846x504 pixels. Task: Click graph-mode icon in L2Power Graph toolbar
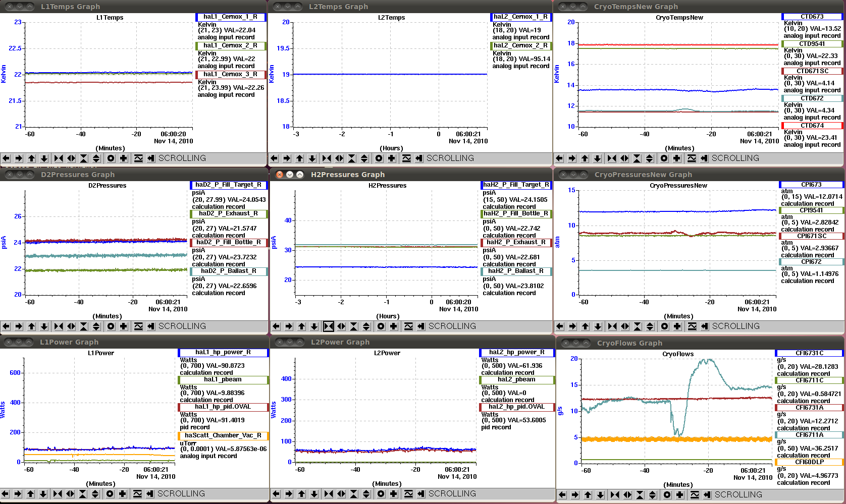tap(408, 494)
